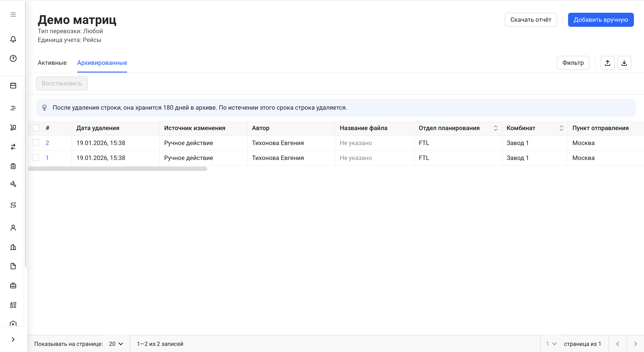The width and height of the screenshot is (644, 352).
Task: Open the calendar icon in sidebar
Action: 13,85
